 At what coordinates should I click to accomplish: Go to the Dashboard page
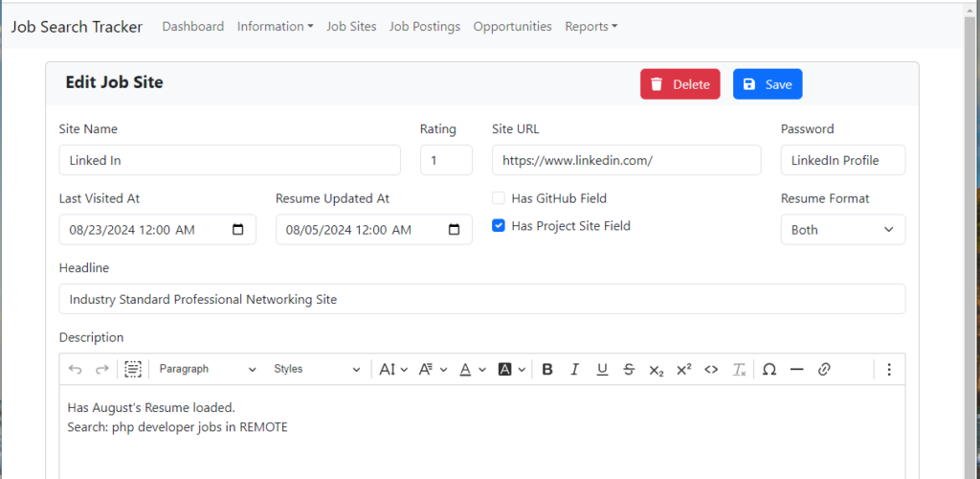[193, 26]
